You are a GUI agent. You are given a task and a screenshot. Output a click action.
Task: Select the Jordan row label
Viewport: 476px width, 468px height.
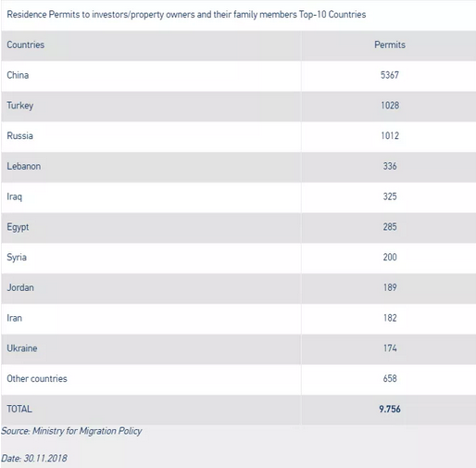pos(20,287)
